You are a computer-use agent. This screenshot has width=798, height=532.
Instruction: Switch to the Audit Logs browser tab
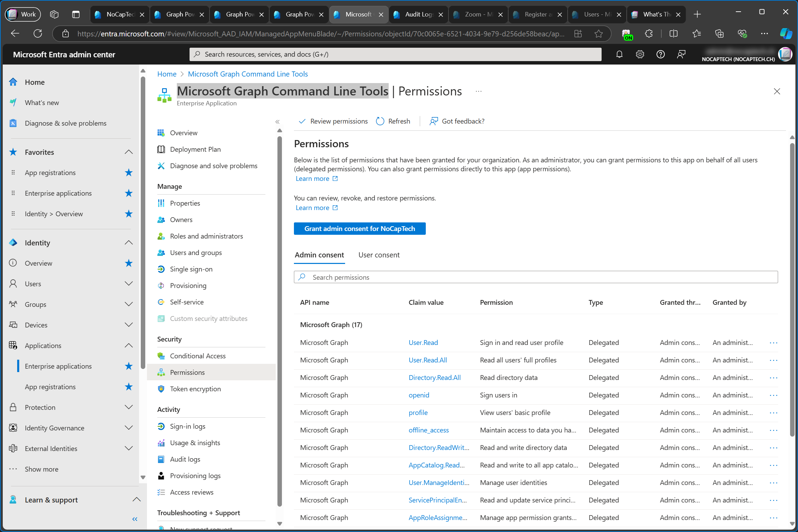pos(419,14)
